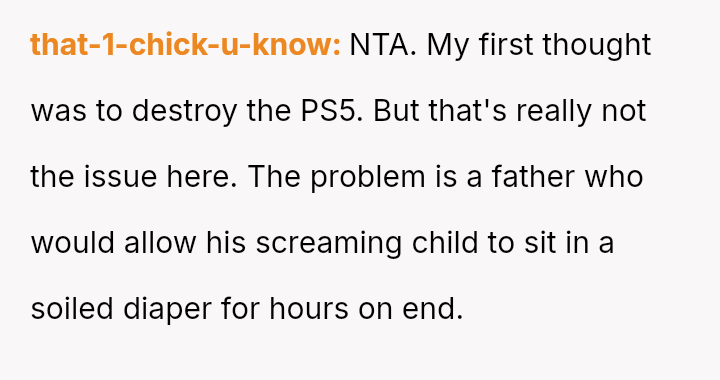Image resolution: width=720 pixels, height=380 pixels.
Task: Click the word would in the fourth line
Action: (x=73, y=243)
